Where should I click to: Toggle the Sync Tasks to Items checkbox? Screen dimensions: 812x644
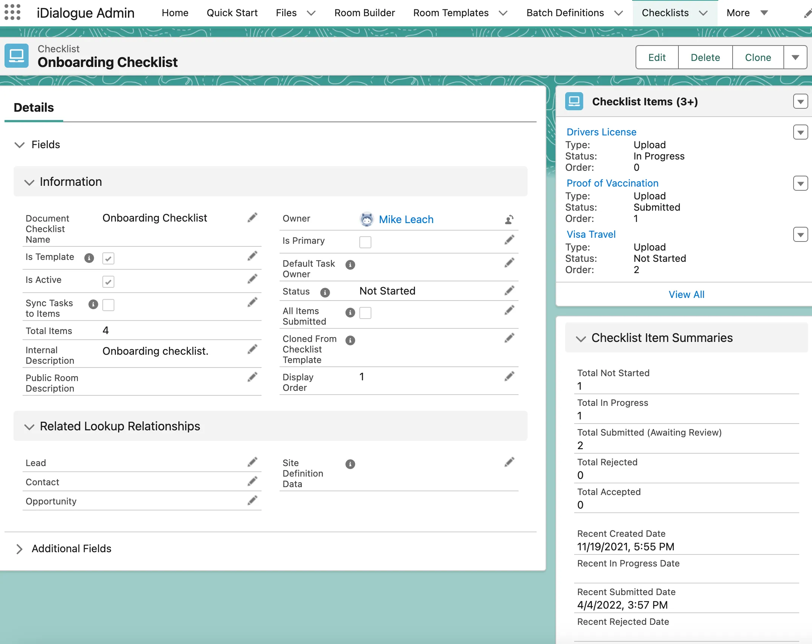(108, 305)
